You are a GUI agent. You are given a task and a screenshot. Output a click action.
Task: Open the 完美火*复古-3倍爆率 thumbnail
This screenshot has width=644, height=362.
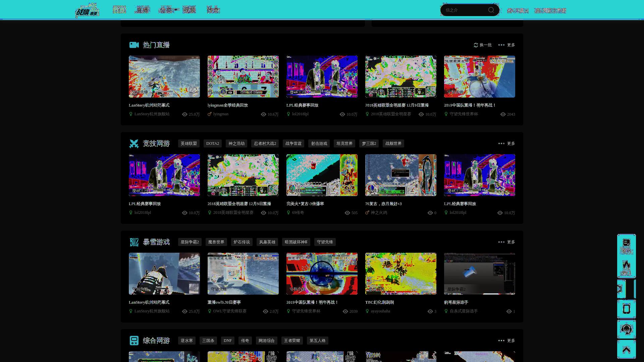coord(322,175)
